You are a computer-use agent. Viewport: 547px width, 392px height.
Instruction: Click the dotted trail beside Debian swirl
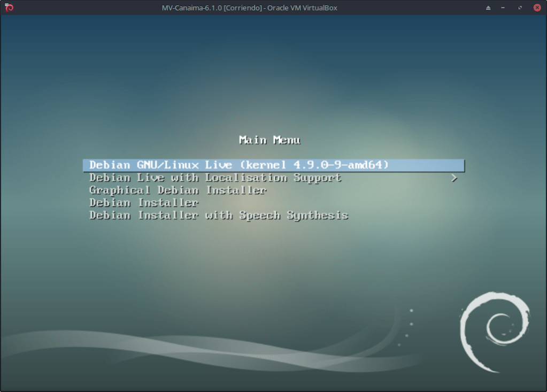pyautogui.click(x=410, y=323)
